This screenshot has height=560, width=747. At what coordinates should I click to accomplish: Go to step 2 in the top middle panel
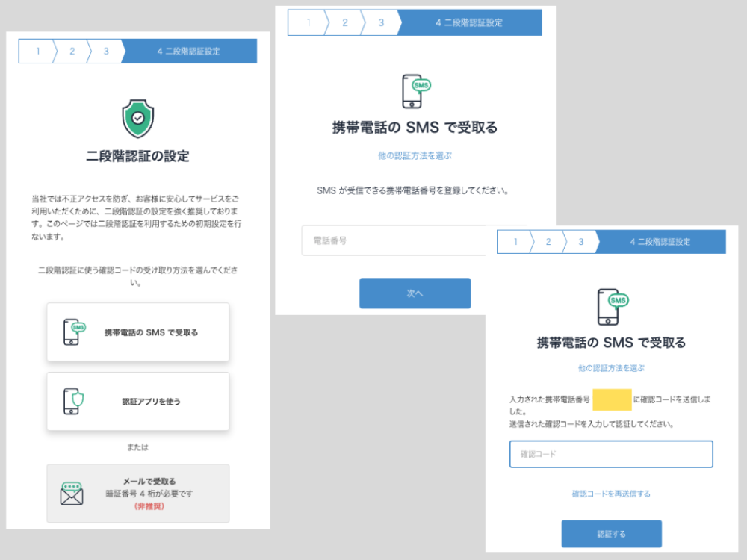click(x=344, y=22)
